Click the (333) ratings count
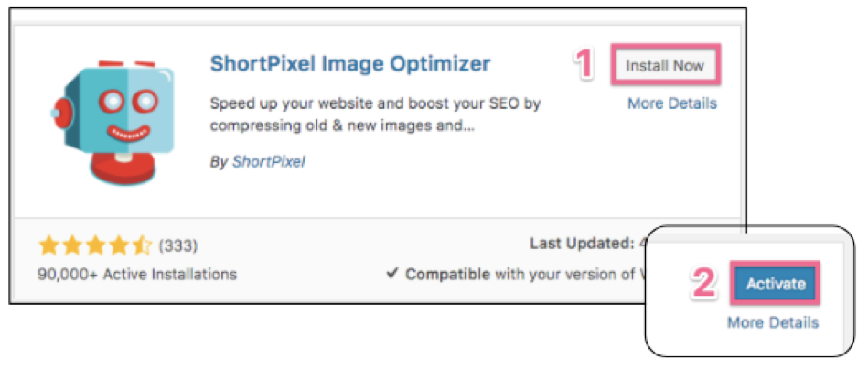 coord(178,245)
